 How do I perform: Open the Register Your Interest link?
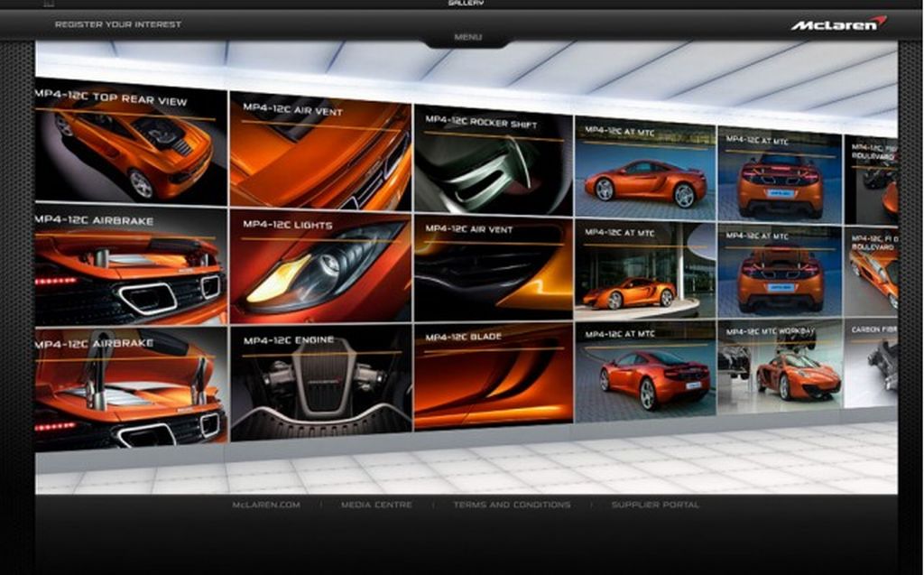coord(118,24)
